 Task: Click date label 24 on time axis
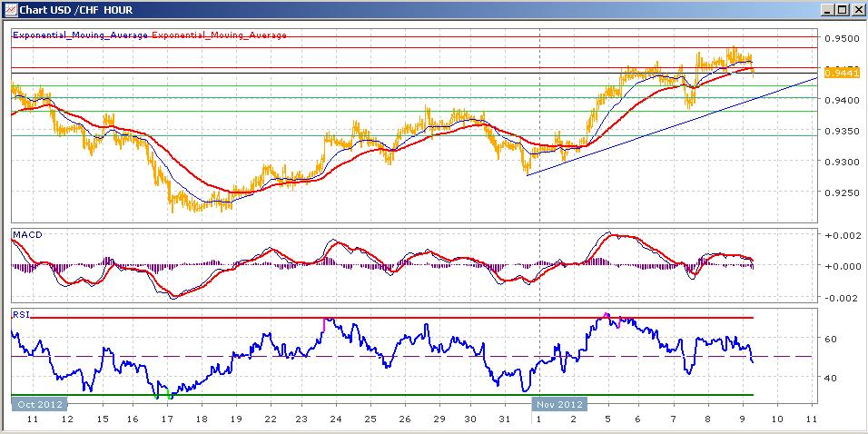tap(335, 419)
